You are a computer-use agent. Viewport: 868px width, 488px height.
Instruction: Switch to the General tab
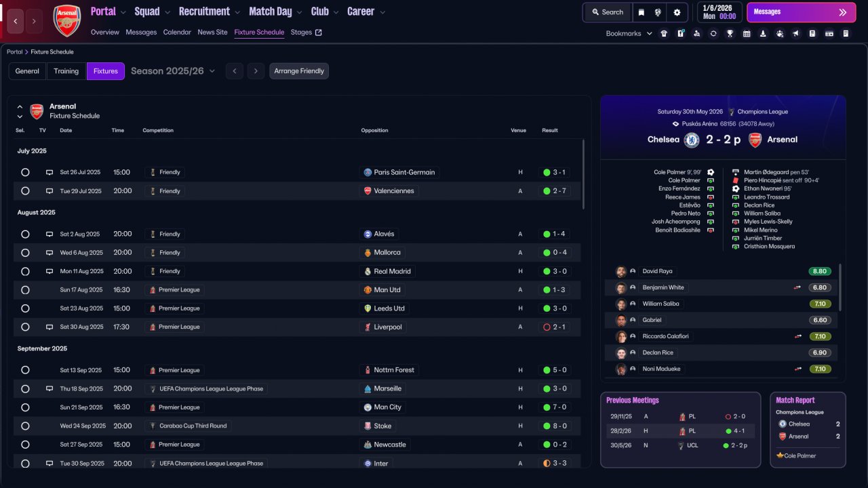coord(27,71)
